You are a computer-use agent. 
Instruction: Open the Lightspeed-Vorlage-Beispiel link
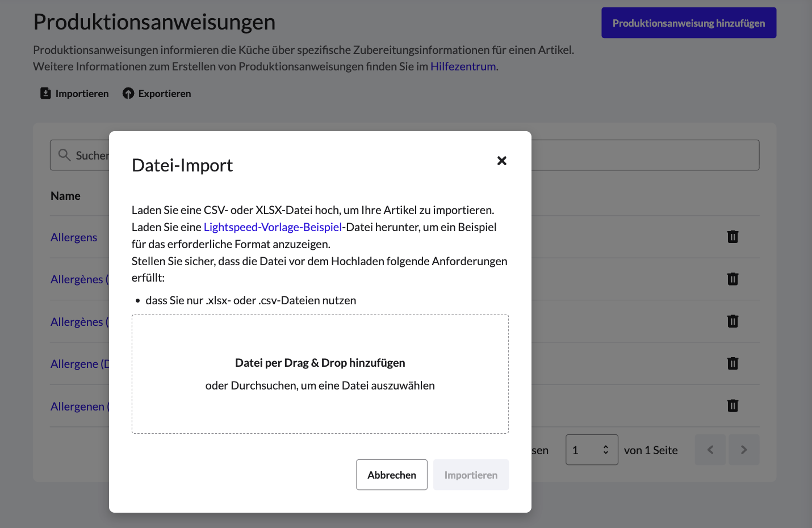pyautogui.click(x=273, y=227)
